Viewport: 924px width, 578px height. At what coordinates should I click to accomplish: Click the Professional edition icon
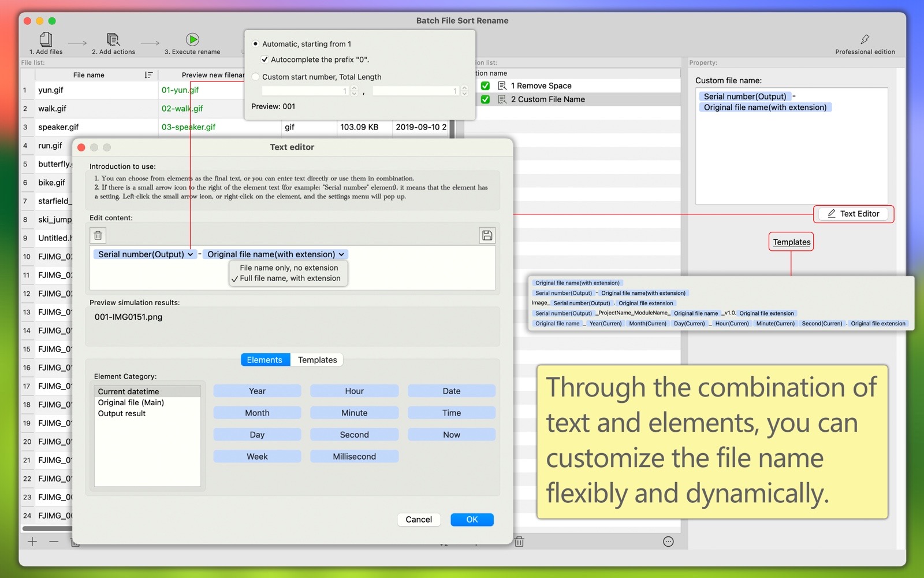[865, 39]
